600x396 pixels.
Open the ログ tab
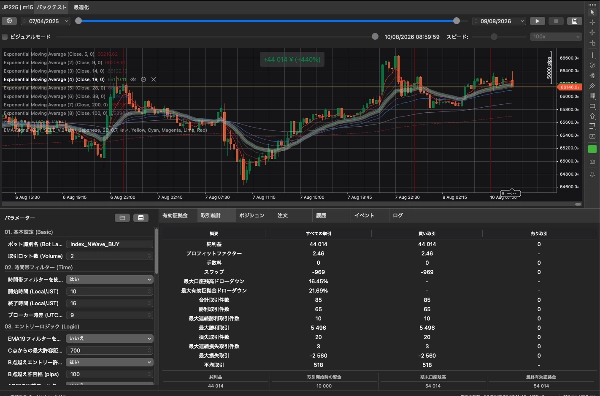point(398,215)
